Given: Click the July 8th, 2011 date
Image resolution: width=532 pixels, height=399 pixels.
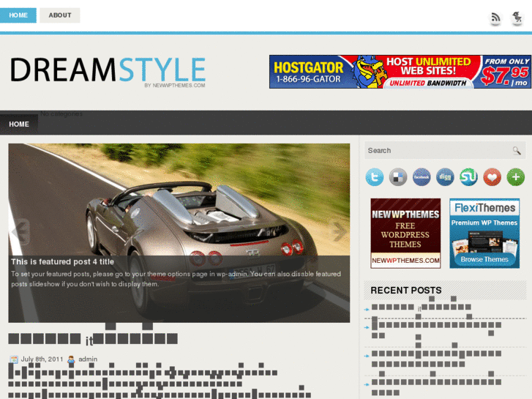Looking at the screenshot, I should pyautogui.click(x=42, y=359).
